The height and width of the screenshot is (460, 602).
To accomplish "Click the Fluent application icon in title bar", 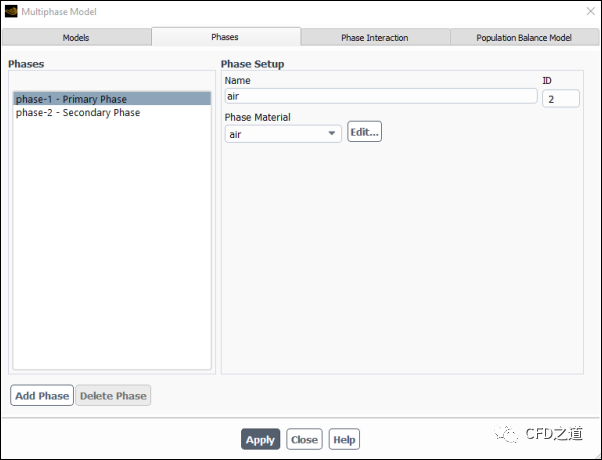I will click(x=11, y=12).
